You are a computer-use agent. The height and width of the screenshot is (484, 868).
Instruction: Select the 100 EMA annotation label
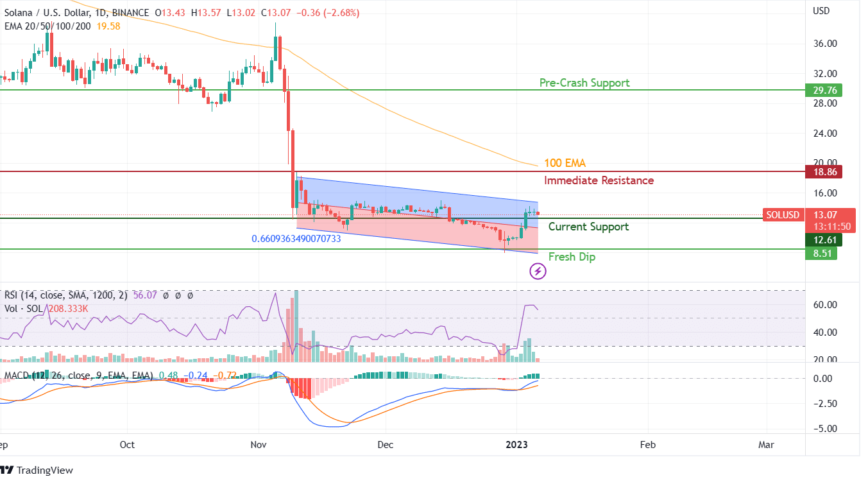coord(565,163)
